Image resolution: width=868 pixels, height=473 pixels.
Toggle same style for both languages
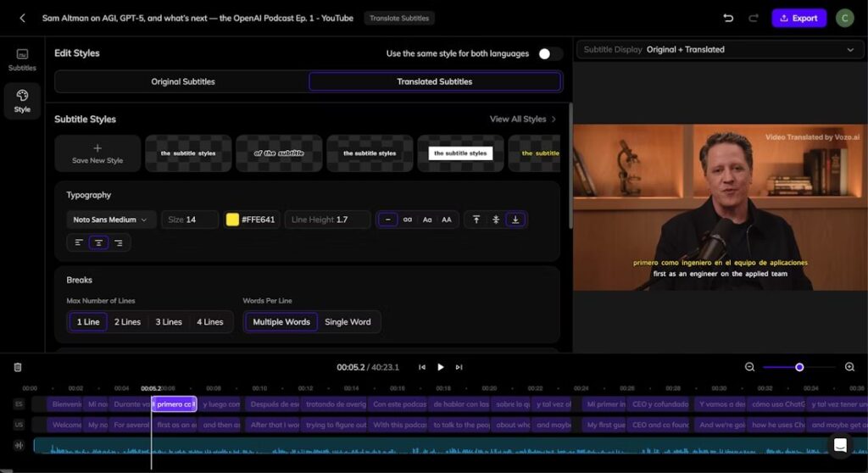click(548, 53)
